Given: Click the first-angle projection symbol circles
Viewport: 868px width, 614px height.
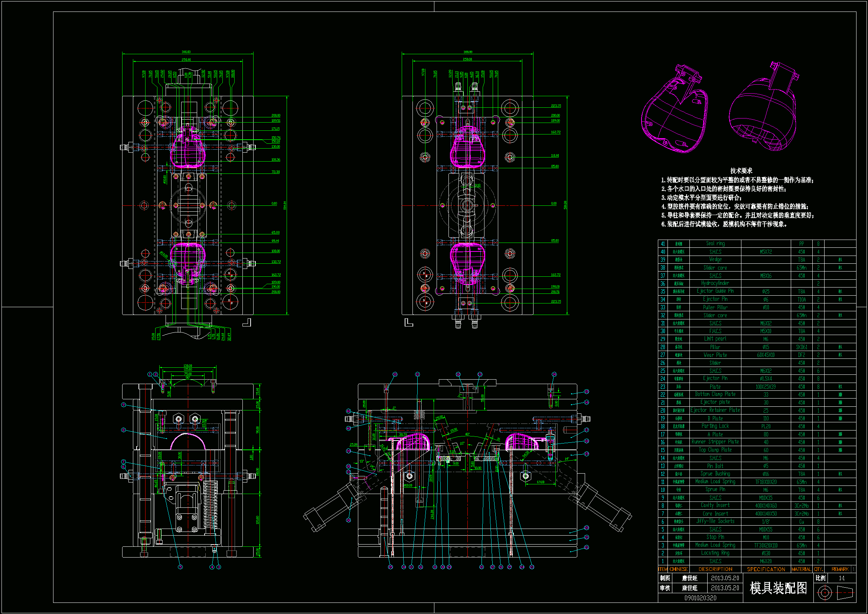Looking at the screenshot, I should [825, 592].
